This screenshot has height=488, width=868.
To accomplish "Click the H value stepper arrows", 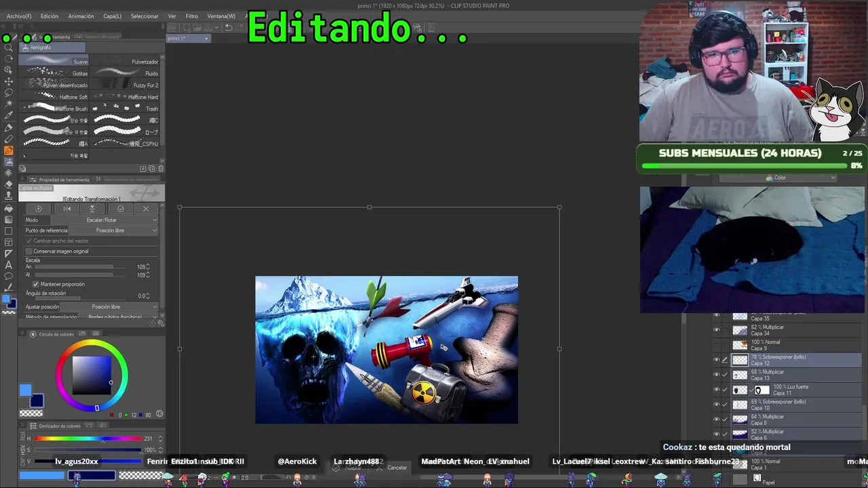I will pyautogui.click(x=160, y=439).
